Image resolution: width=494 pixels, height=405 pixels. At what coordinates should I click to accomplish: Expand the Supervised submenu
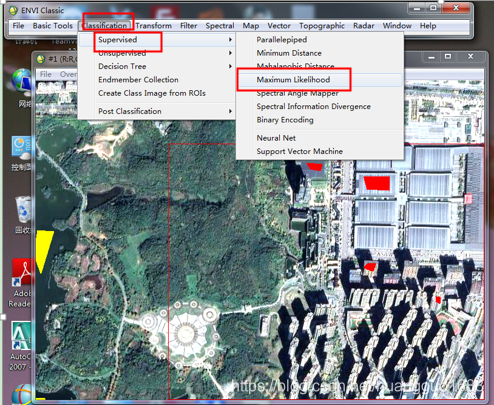[157, 40]
